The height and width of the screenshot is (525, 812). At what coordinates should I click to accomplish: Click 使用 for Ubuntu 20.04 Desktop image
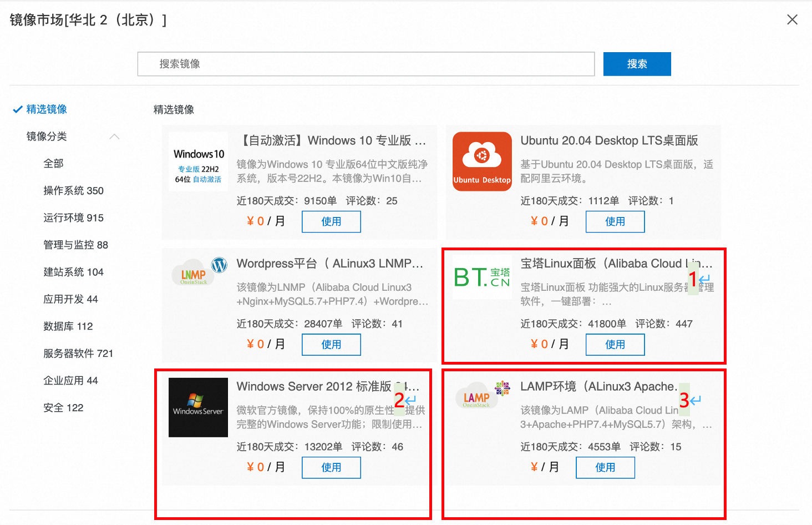(x=615, y=221)
